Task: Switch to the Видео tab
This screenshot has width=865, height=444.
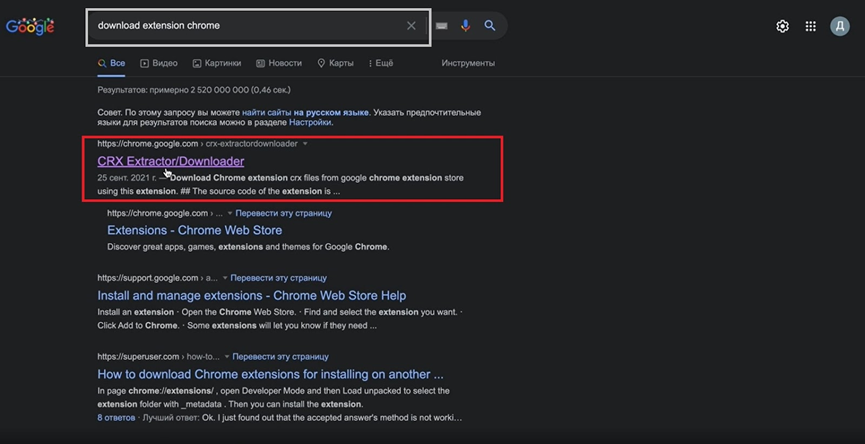Action: coord(159,63)
